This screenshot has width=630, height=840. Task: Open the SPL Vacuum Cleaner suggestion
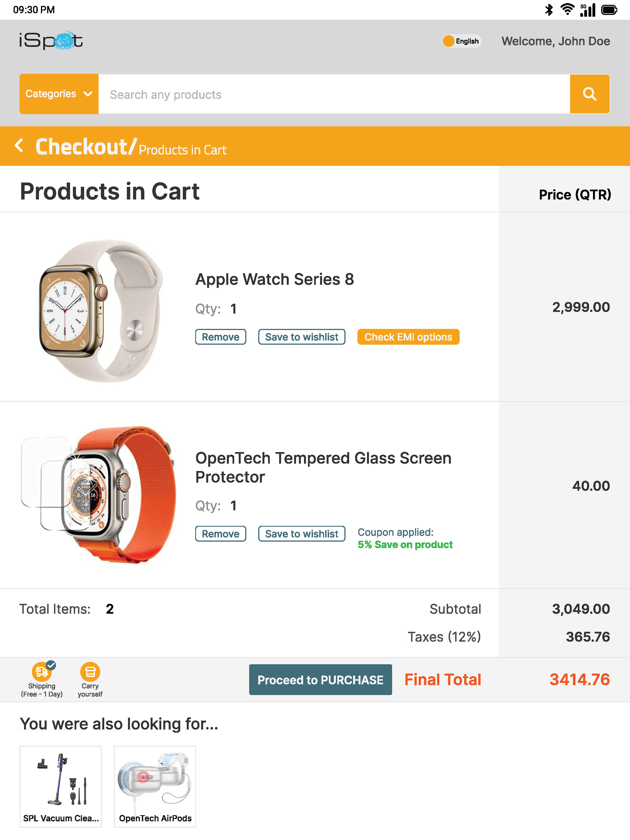point(61,786)
